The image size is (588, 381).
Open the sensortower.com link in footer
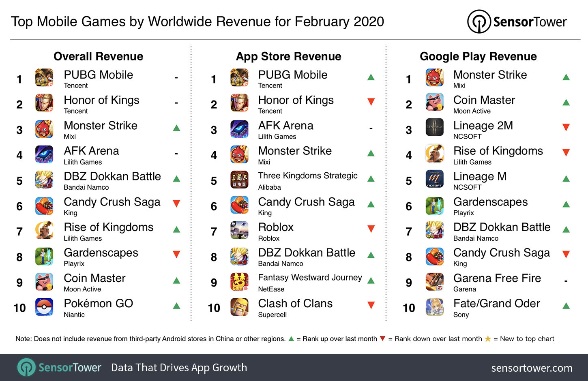click(x=532, y=368)
